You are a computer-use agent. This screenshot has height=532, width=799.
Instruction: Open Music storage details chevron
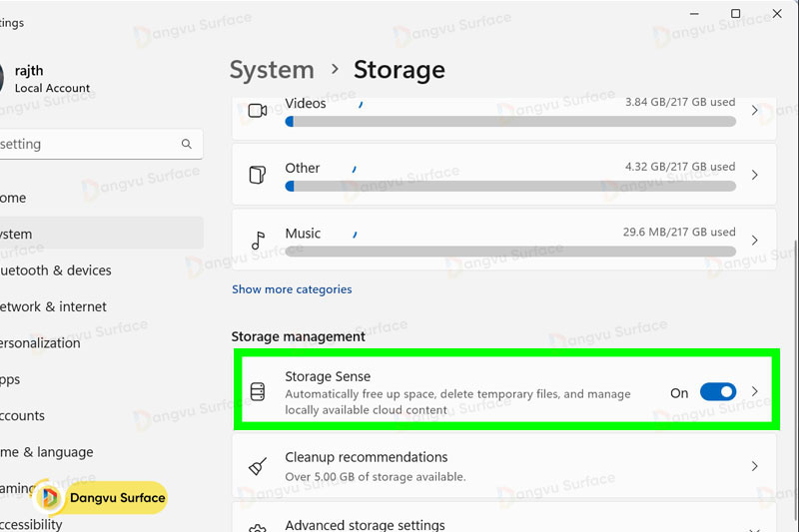755,241
